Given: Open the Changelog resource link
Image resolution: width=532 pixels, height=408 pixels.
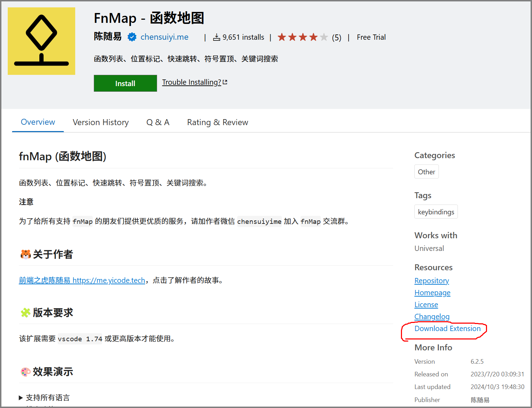Looking at the screenshot, I should [x=432, y=317].
